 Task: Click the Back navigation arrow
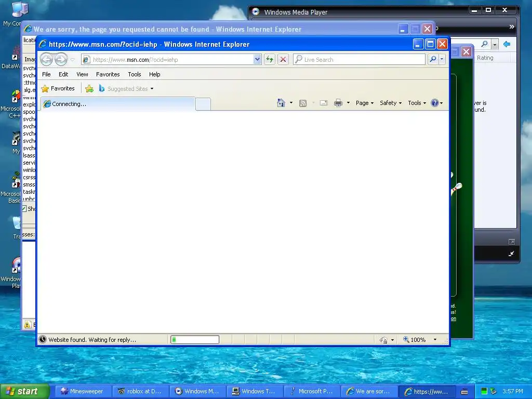coord(47,60)
